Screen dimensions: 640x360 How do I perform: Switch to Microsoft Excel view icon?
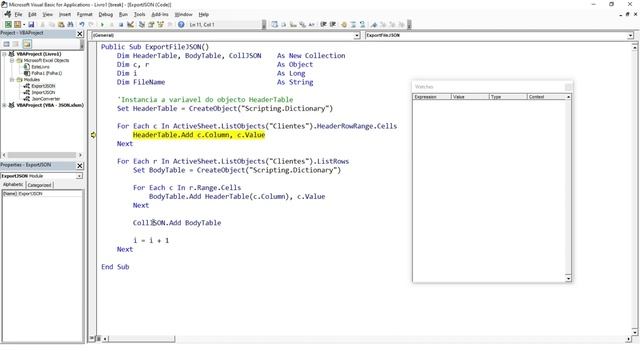coord(8,24)
